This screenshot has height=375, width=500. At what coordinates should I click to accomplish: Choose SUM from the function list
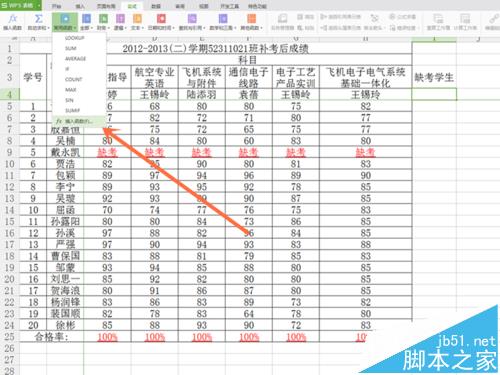point(79,49)
